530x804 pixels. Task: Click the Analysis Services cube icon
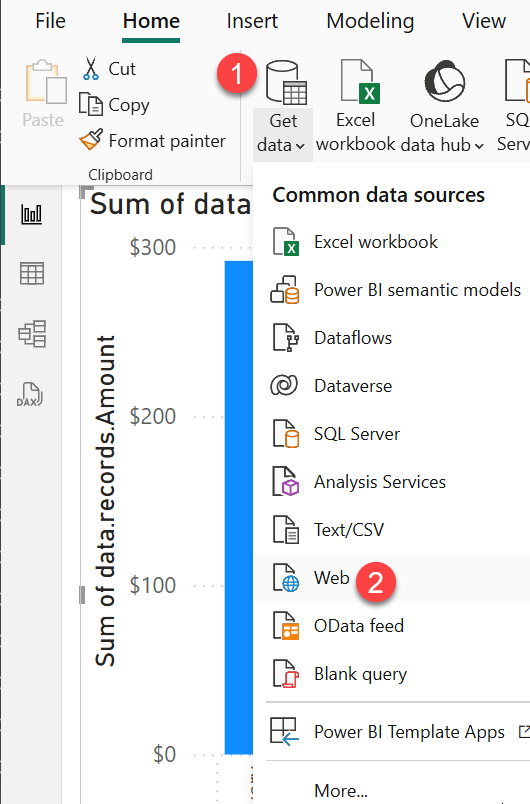[285, 482]
